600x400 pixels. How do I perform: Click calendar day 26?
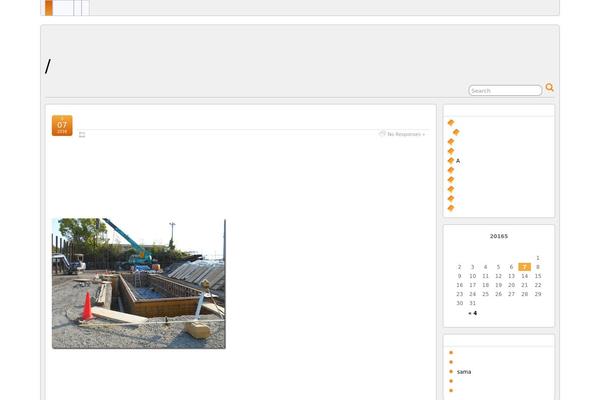click(x=498, y=294)
